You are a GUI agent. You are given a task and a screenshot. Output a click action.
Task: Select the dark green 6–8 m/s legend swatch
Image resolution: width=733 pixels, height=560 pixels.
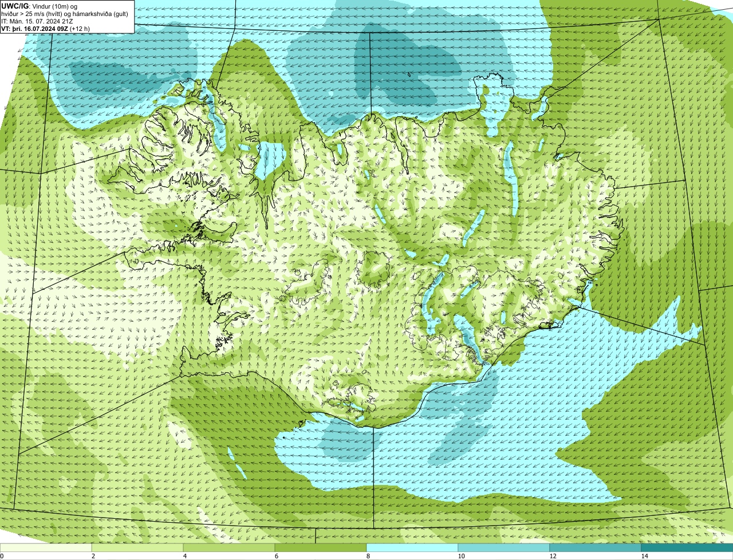click(x=321, y=548)
